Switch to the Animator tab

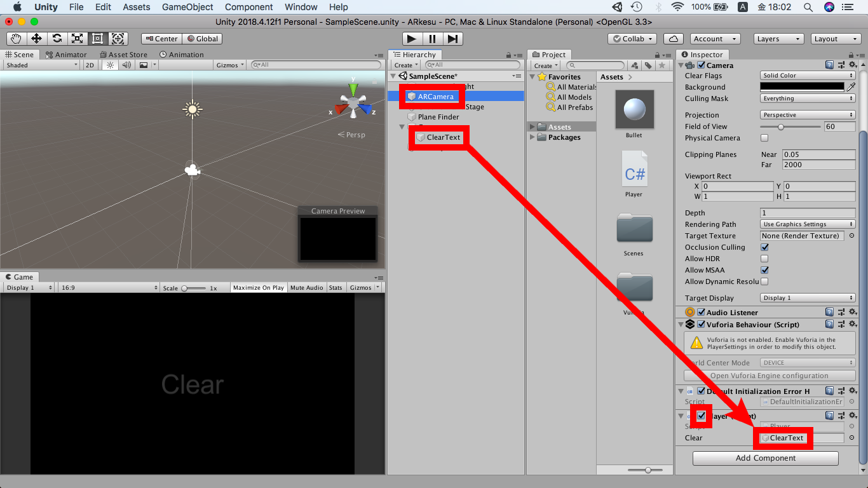click(66, 55)
